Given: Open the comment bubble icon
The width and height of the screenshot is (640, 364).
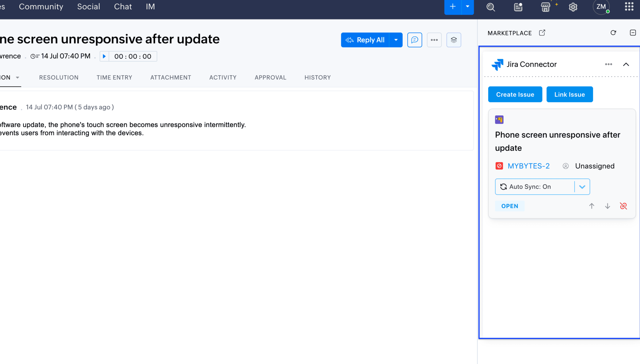Looking at the screenshot, I should (x=414, y=40).
